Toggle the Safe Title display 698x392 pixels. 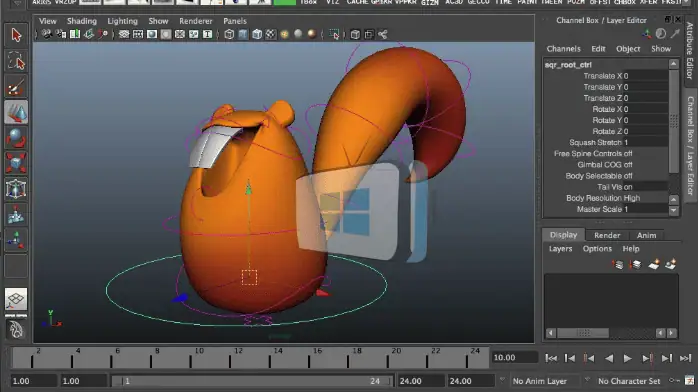pyautogui.click(x=207, y=34)
